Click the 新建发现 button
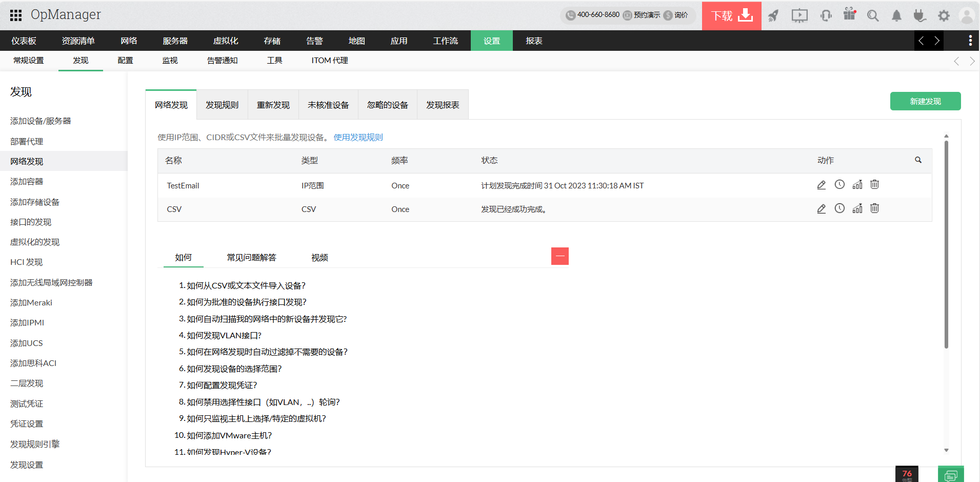This screenshot has width=980, height=482. pos(925,102)
